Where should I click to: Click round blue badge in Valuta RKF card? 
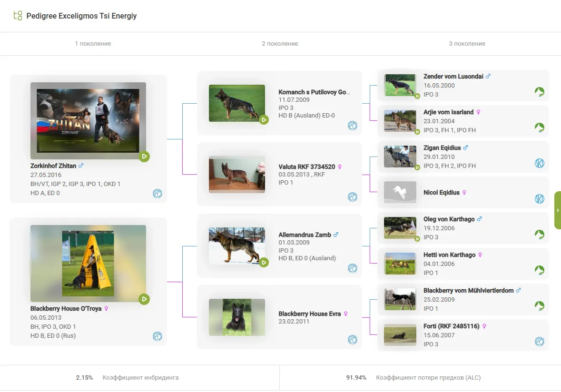click(352, 197)
